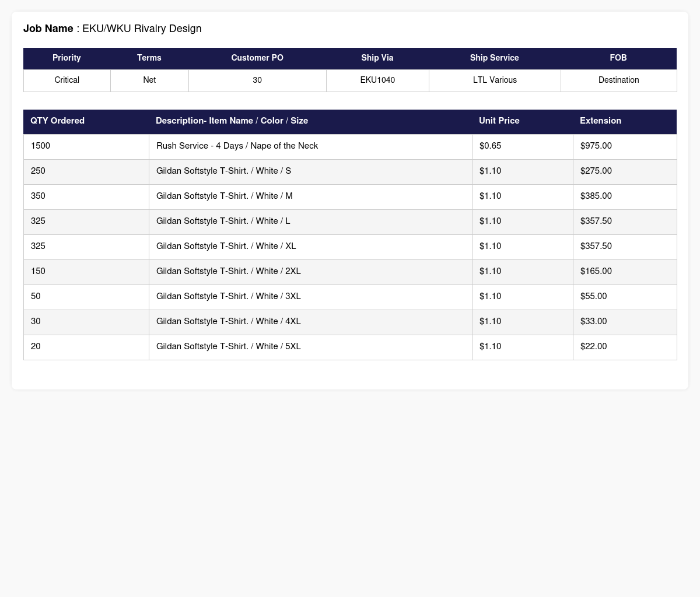Click the Priority column header
700x597 pixels.
tap(66, 58)
